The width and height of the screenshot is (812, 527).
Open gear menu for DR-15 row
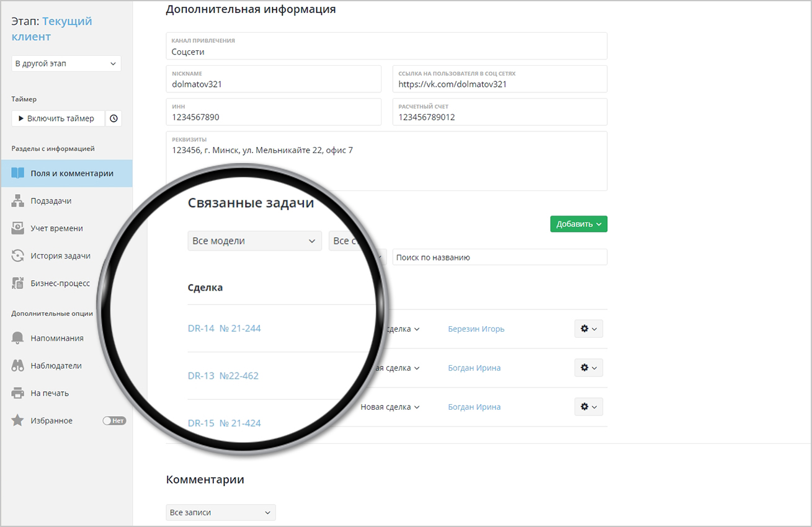(x=589, y=407)
